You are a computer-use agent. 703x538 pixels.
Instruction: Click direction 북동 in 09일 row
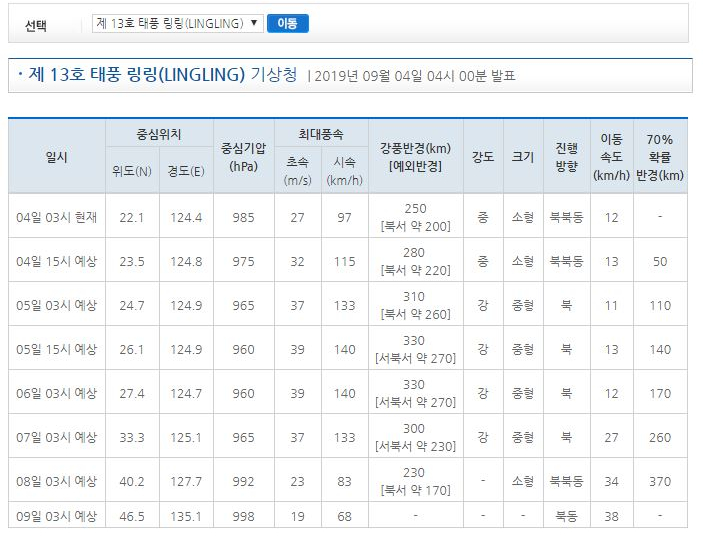(567, 516)
